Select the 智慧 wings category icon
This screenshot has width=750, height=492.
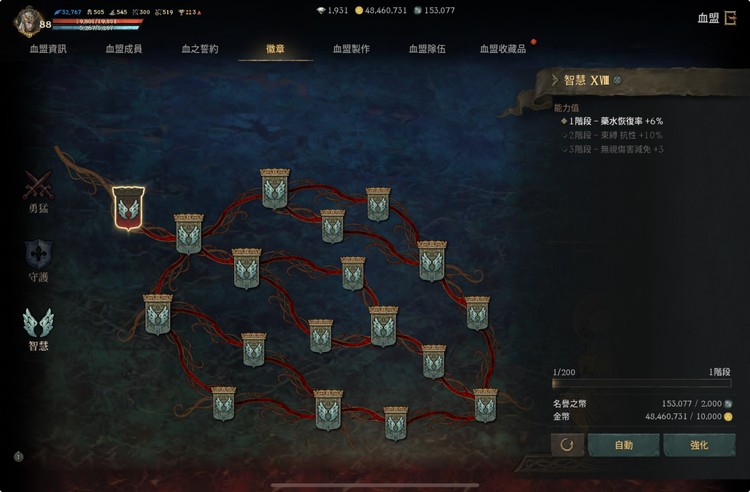38,323
